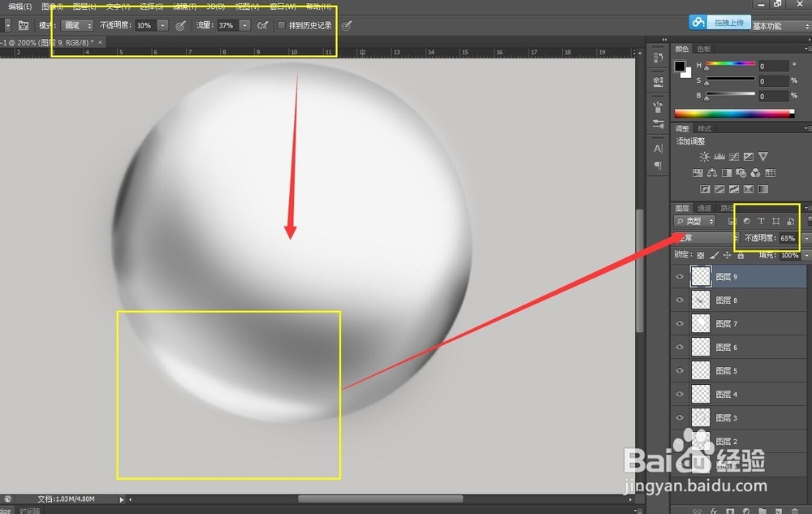Add a Photo Filter adjustment (camera icon)
The image size is (812, 514).
point(741,173)
